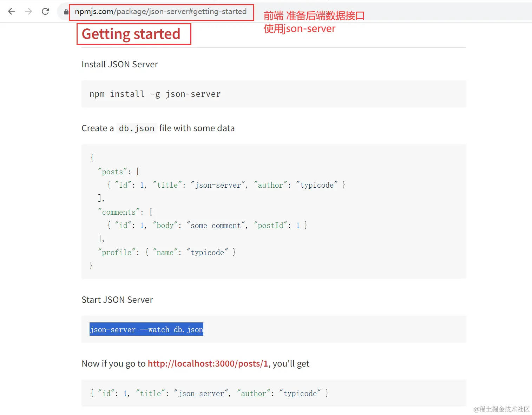Click the result JSON output line at bottom
This screenshot has width=532, height=415.
[x=209, y=393]
